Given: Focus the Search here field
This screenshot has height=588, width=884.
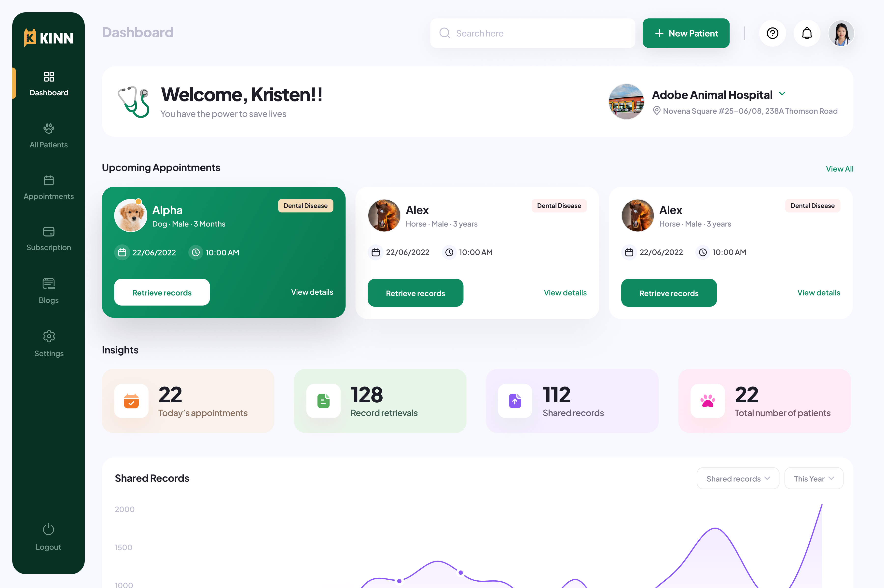Looking at the screenshot, I should click(x=532, y=33).
